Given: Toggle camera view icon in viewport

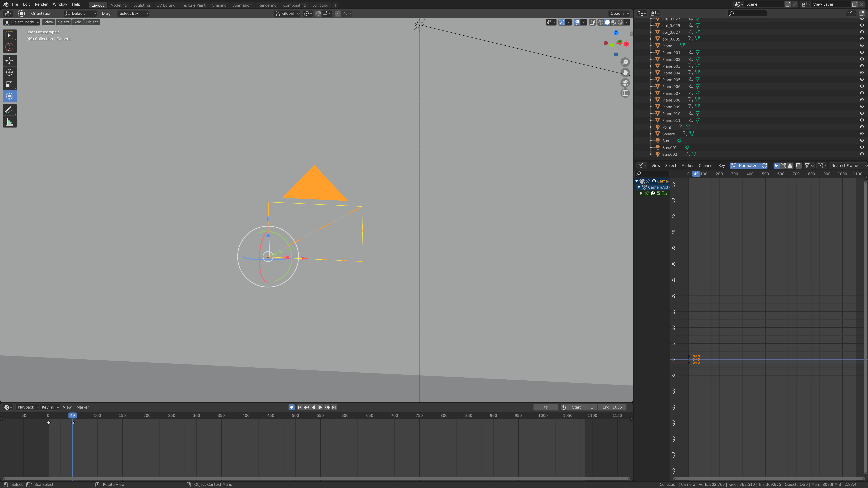Looking at the screenshot, I should [625, 83].
